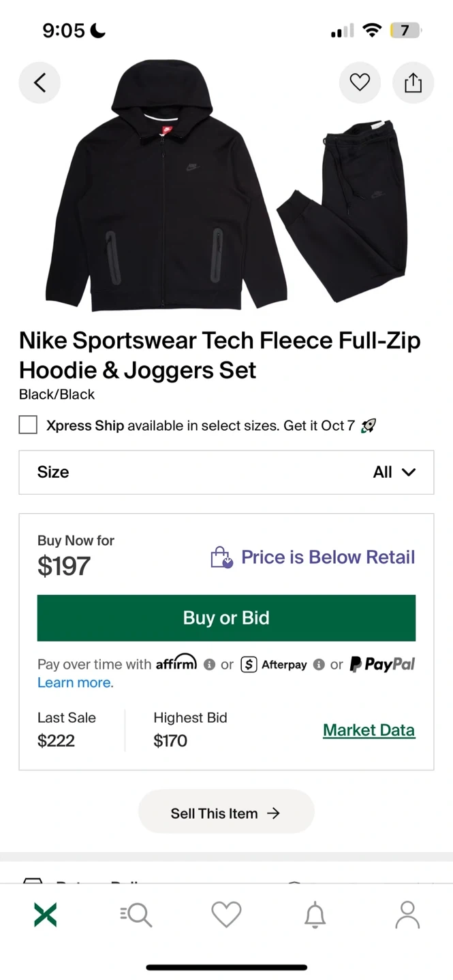Tap the back arrow button
This screenshot has width=453, height=980.
click(40, 83)
